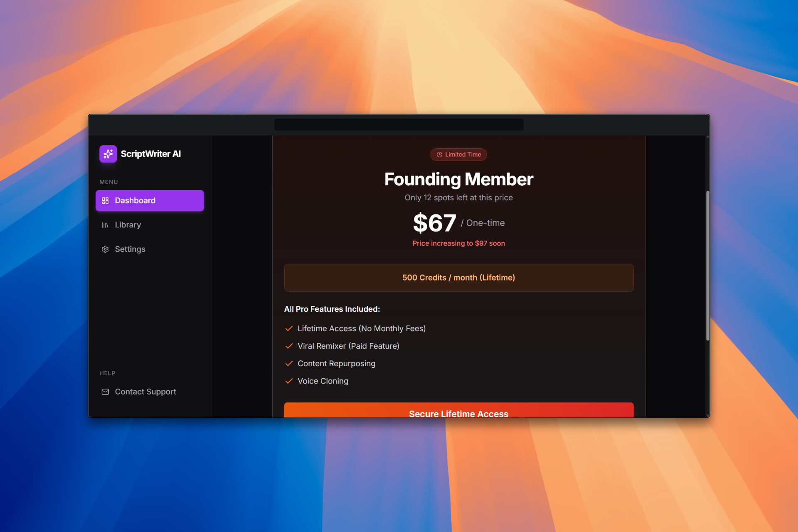The image size is (798, 532).
Task: Click the checkmark beside Lifetime Access
Action: (289, 328)
